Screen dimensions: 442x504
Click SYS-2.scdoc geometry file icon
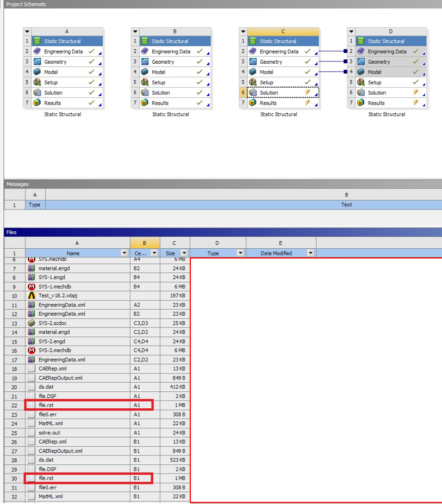(32, 323)
